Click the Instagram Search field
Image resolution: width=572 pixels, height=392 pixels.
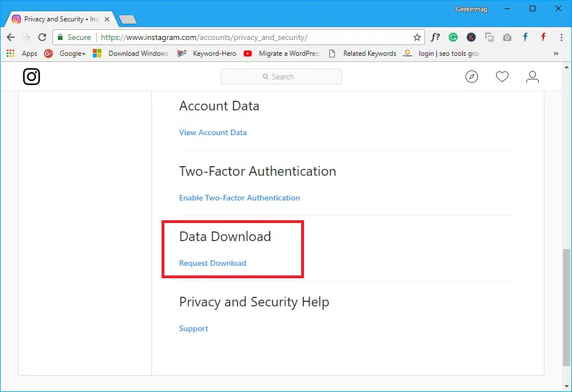click(x=281, y=76)
